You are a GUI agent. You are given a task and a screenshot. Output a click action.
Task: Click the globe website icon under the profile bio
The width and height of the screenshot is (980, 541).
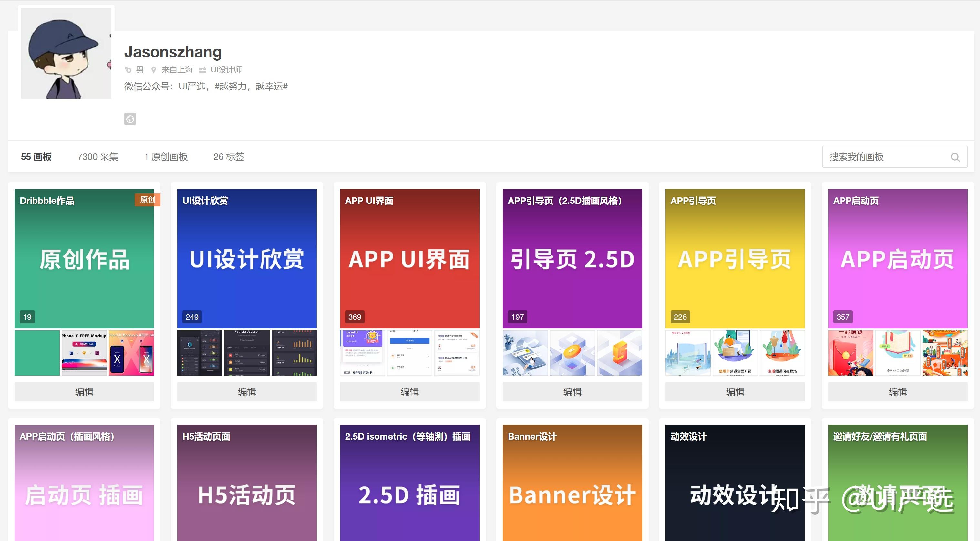click(x=130, y=119)
